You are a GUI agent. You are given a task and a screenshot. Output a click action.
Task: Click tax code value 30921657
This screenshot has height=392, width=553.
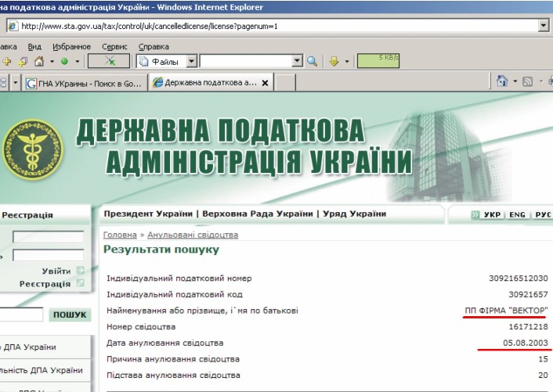(x=528, y=294)
